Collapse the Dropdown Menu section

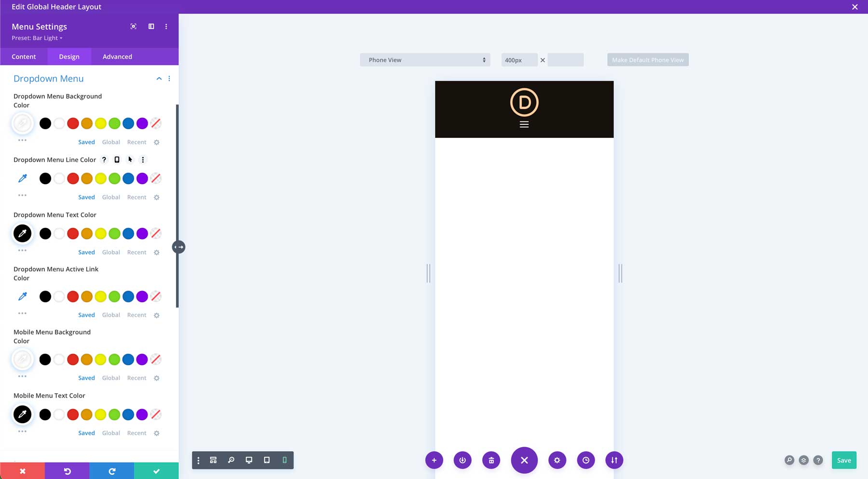(159, 78)
